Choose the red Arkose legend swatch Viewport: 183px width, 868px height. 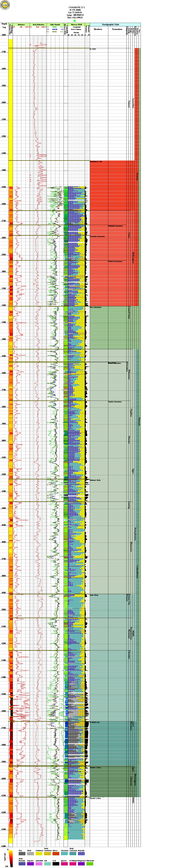pyautogui.click(x=55, y=854)
